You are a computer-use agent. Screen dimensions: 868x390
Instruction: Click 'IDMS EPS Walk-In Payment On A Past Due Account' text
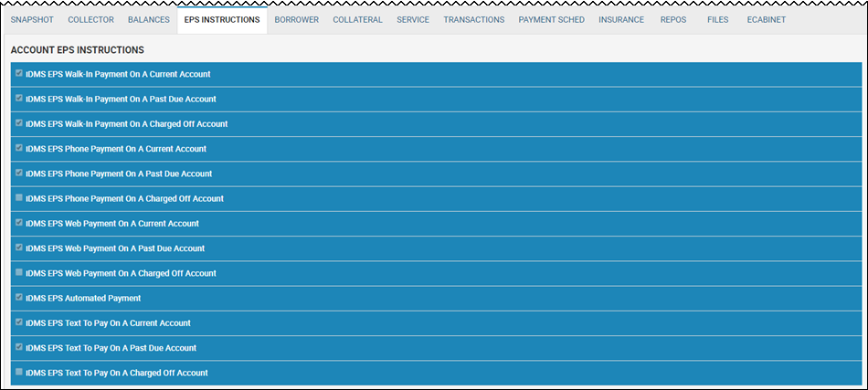coord(121,99)
